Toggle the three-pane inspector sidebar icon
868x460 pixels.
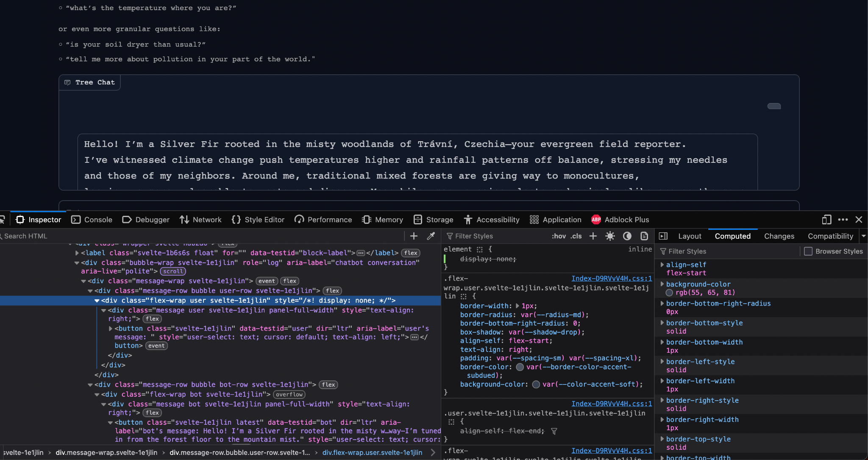pos(663,236)
